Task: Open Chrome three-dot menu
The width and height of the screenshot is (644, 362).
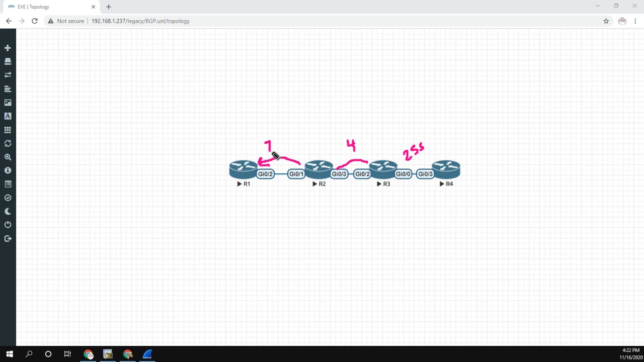Action: [635, 21]
